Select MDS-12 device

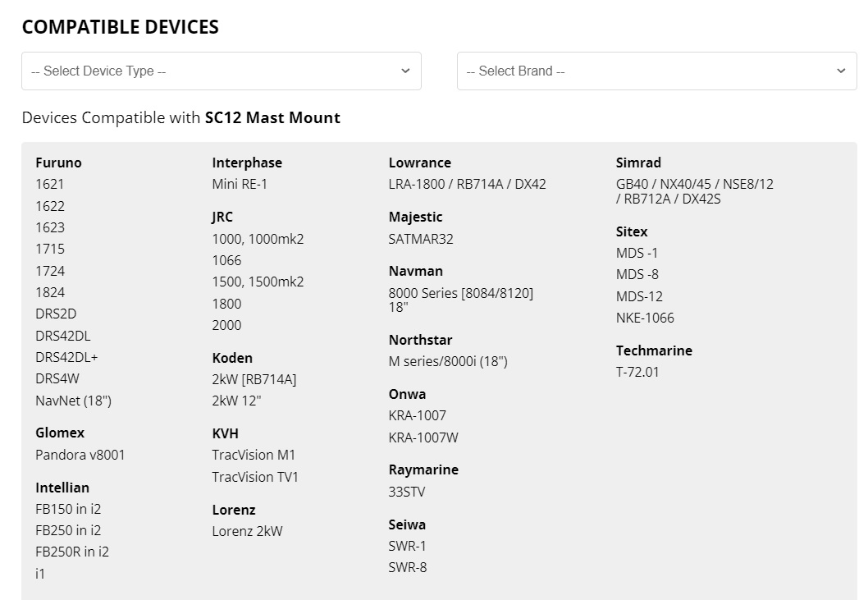(639, 296)
